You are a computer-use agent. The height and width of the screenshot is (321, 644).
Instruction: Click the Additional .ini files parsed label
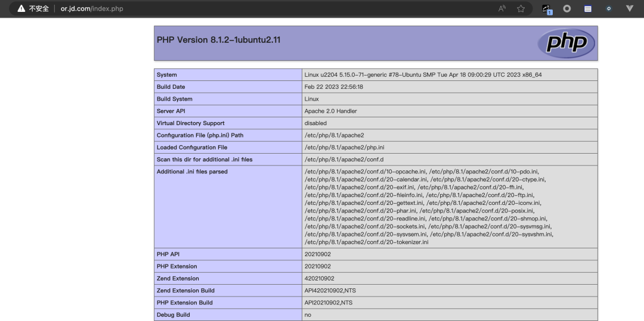(192, 172)
